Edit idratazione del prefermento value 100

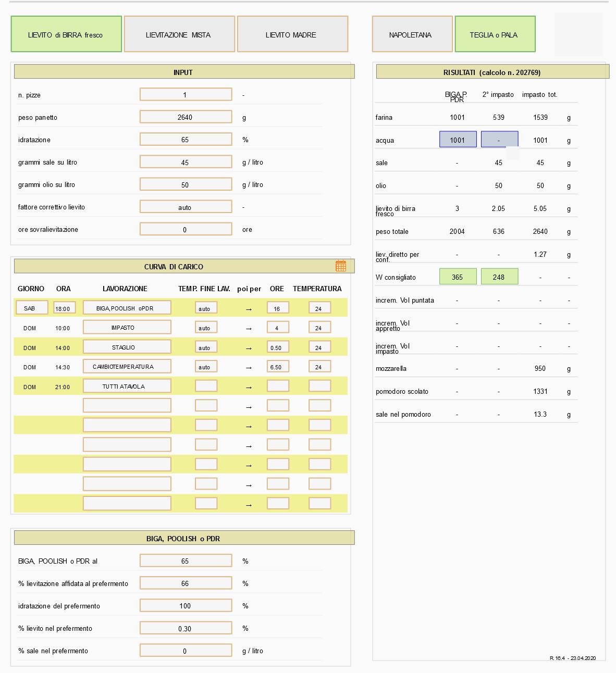(x=186, y=605)
